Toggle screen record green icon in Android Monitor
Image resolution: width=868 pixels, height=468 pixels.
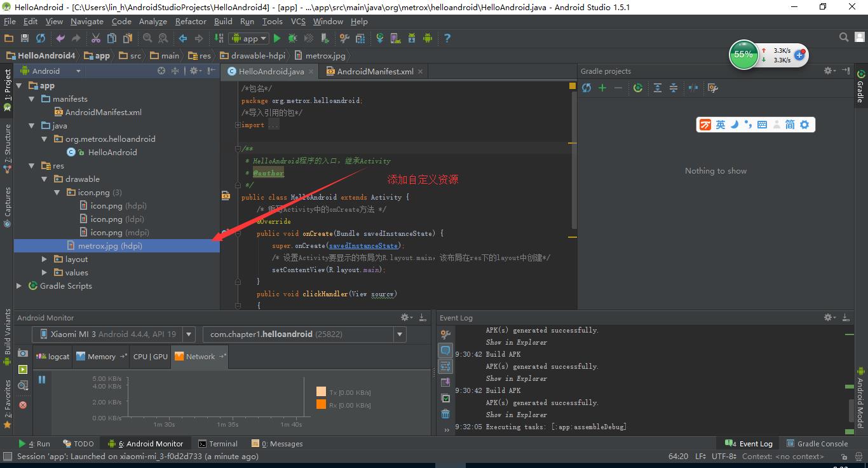coord(23,369)
